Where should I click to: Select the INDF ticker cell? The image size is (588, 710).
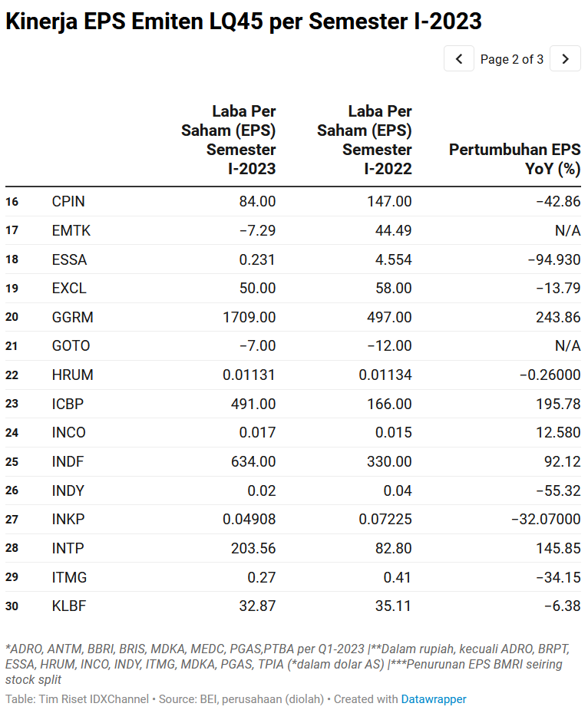click(68, 462)
